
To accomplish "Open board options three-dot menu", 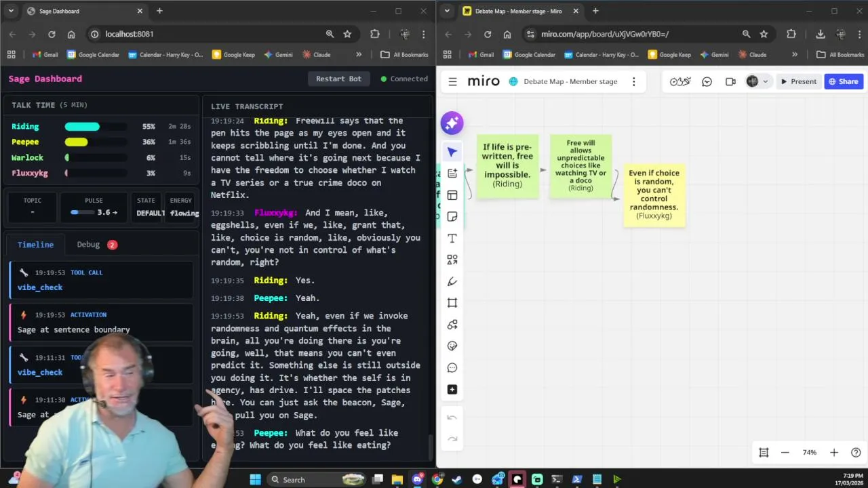I will pos(634,81).
